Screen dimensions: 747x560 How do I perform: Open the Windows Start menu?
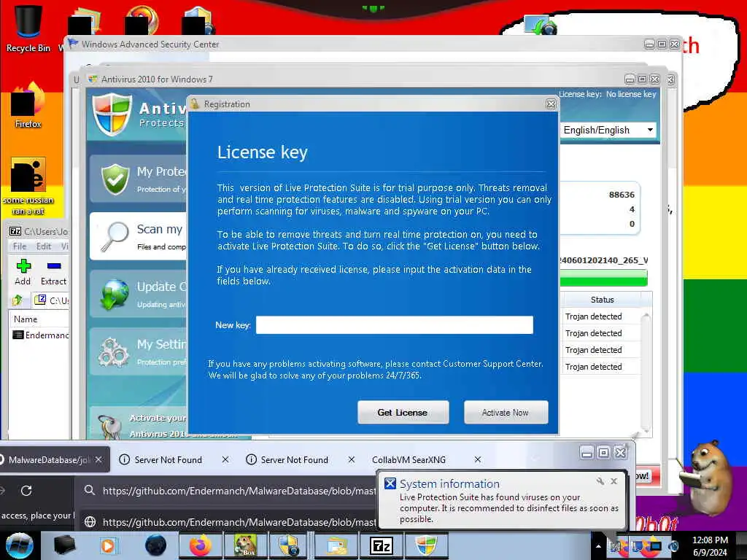(x=19, y=545)
